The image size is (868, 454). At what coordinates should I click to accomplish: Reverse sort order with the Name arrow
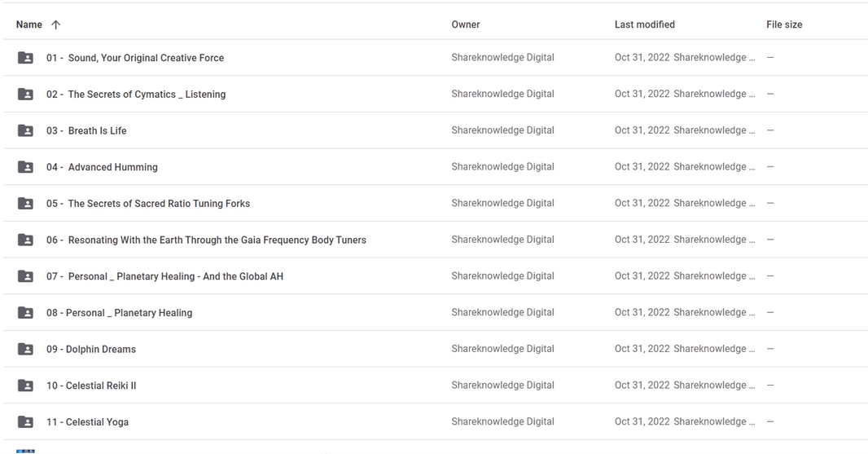tap(55, 24)
